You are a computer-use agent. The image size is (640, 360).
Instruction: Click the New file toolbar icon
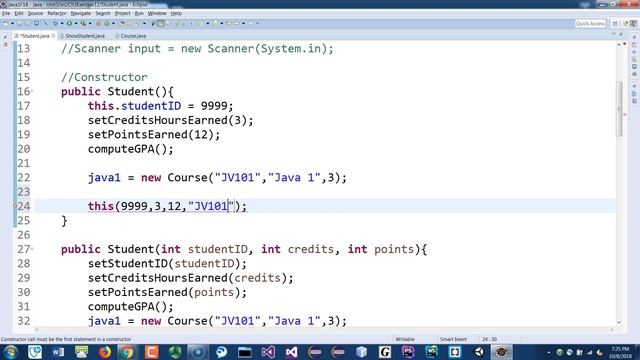point(5,23)
